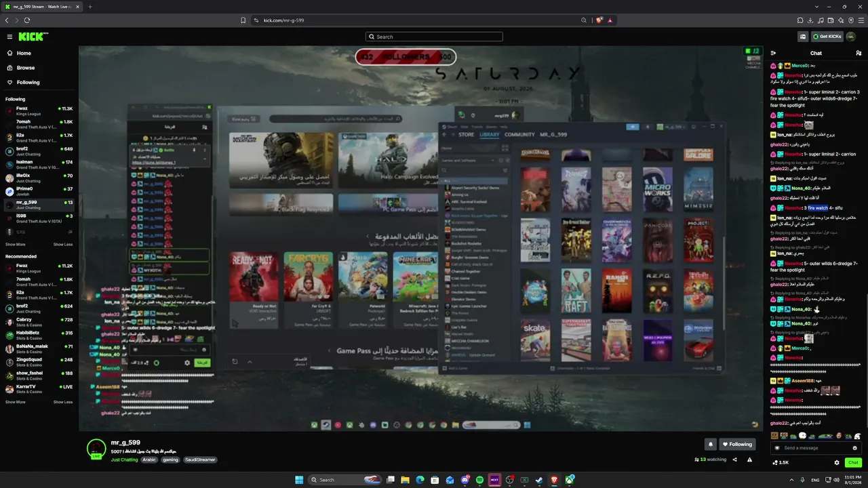Open Spotify from the taskbar
Screen dimensions: 868x488
coord(479,480)
